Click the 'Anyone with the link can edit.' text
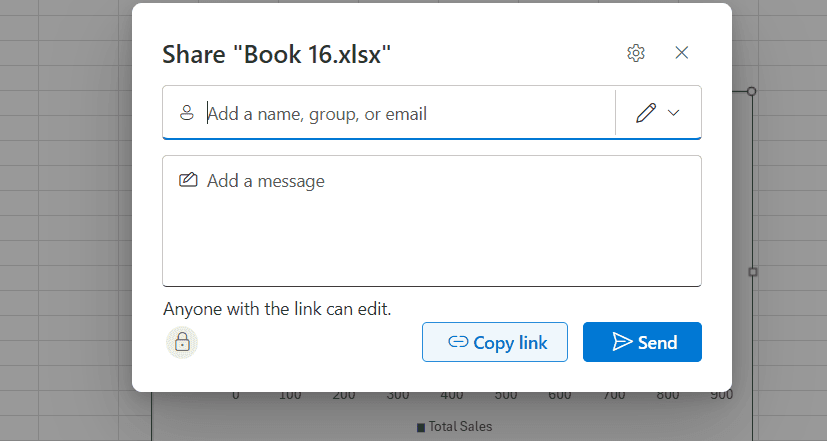The height and width of the screenshot is (441, 827). click(277, 309)
